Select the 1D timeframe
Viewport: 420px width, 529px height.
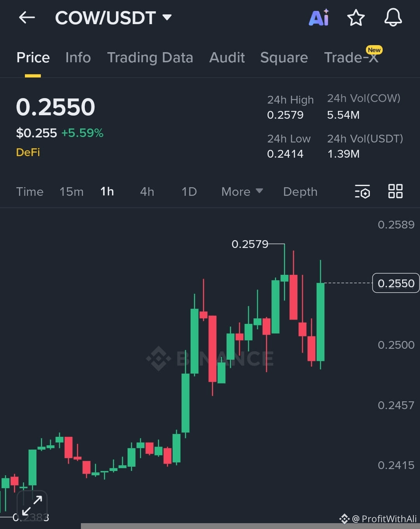click(189, 191)
